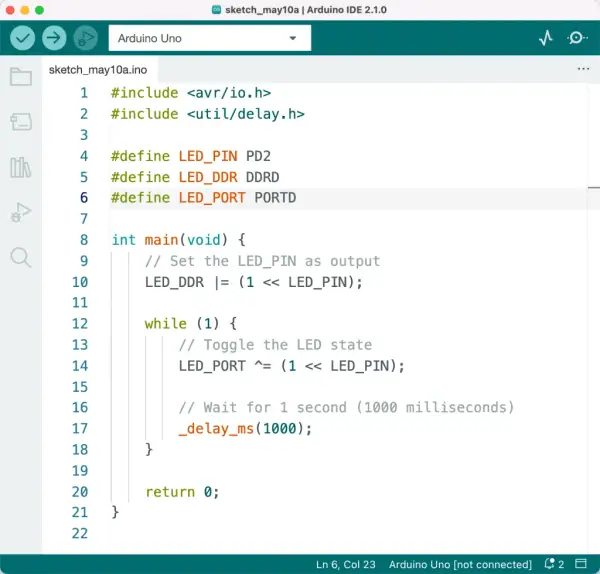Select the sketch_may10a.ino tab
This screenshot has width=600, height=574.
point(98,70)
